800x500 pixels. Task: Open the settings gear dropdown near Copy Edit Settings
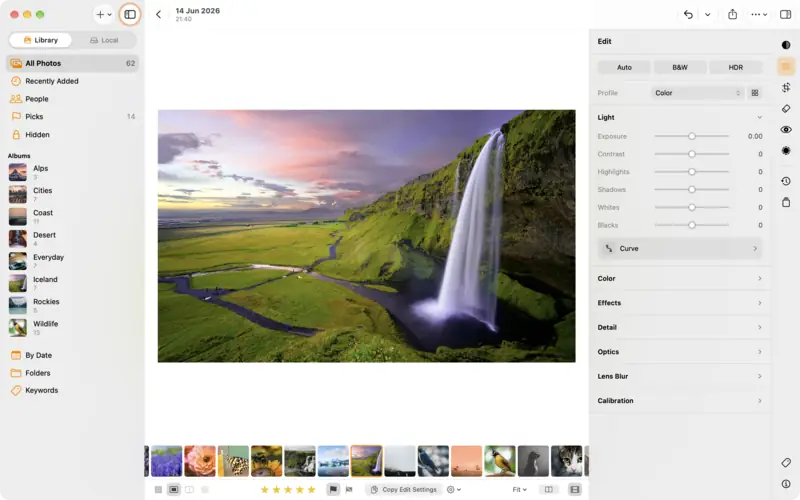point(454,490)
